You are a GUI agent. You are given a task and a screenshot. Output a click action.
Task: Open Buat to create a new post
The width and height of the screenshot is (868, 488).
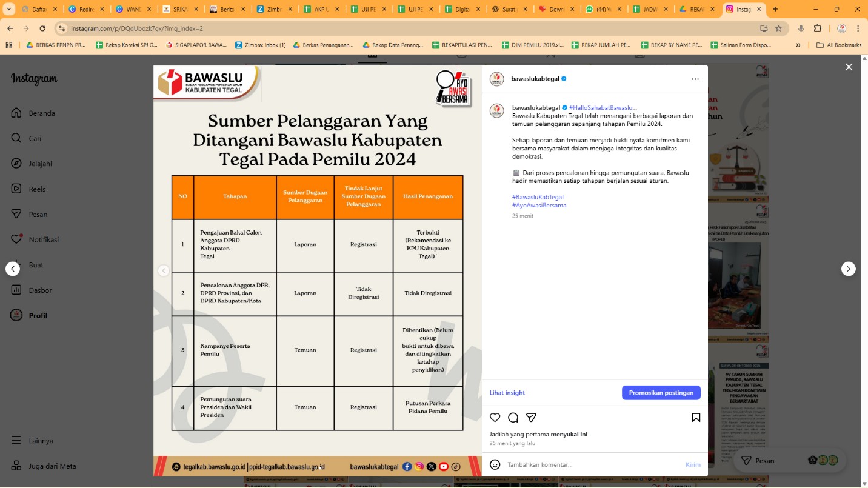[x=35, y=265]
